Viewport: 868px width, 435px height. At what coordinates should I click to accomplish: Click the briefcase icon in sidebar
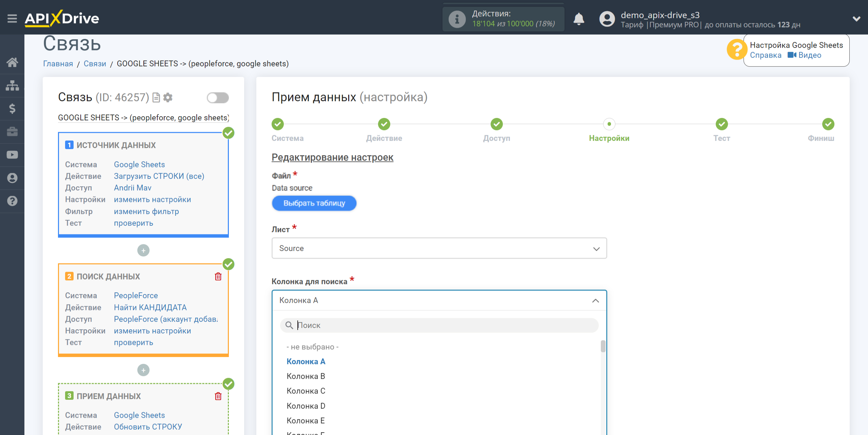[x=12, y=131]
